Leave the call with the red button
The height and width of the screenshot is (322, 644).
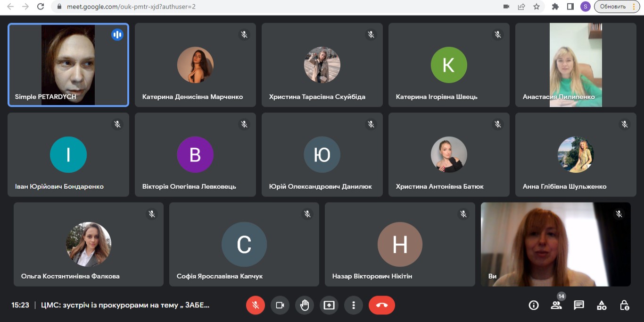coord(381,305)
